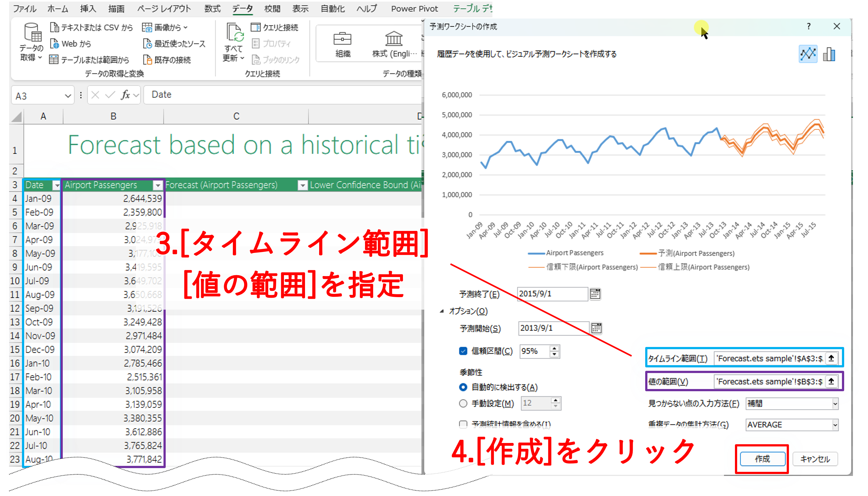Click range selector icon for タイムライン範囲

(x=831, y=358)
